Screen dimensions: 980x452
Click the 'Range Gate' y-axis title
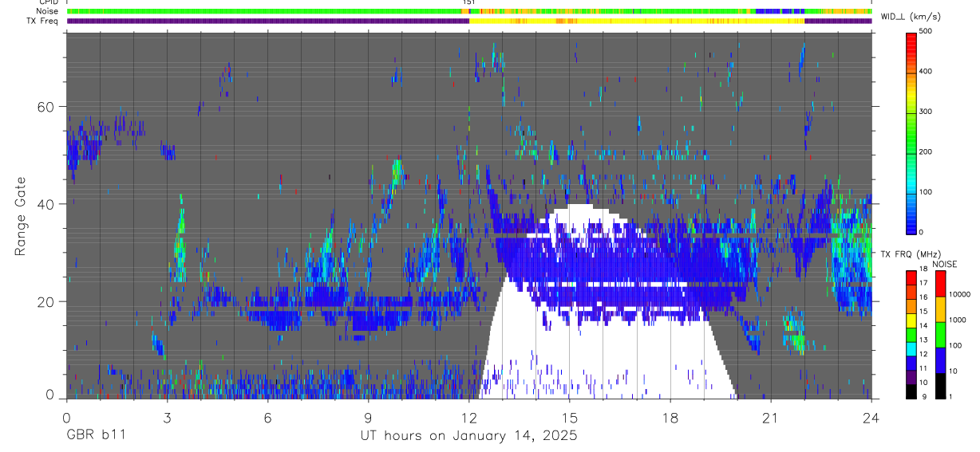pos(20,215)
